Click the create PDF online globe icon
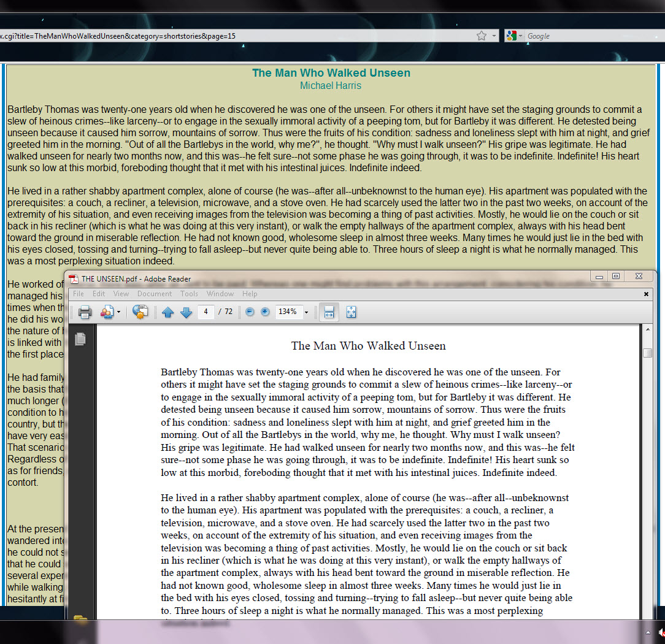The image size is (665, 644). point(140,312)
